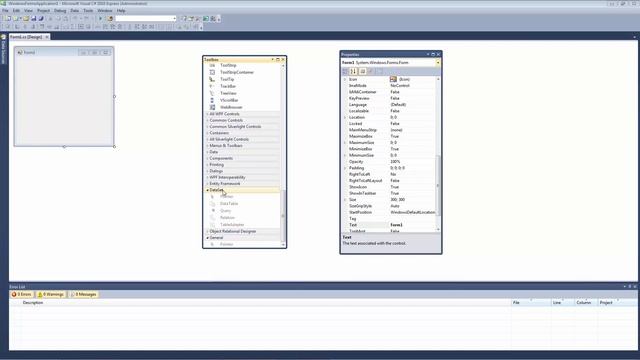The height and width of the screenshot is (360, 640).
Task: Open the File menu
Action: (x=5, y=11)
